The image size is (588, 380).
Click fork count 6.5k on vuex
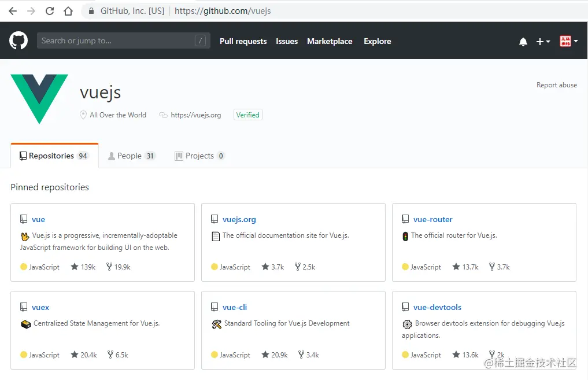pos(118,355)
